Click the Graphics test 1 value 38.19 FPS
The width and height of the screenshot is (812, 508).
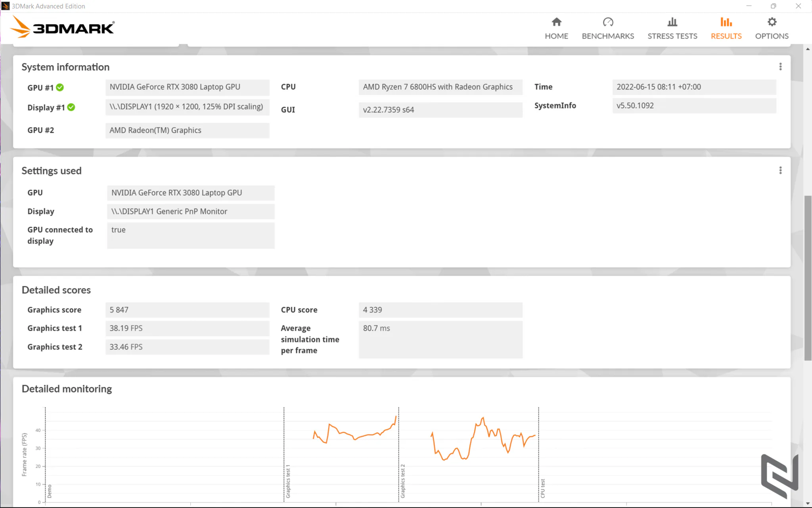click(188, 329)
